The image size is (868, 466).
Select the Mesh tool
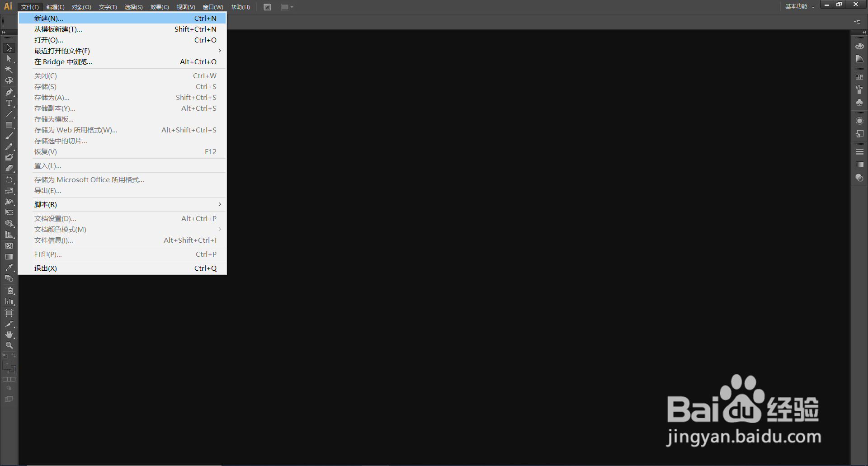tap(9, 246)
